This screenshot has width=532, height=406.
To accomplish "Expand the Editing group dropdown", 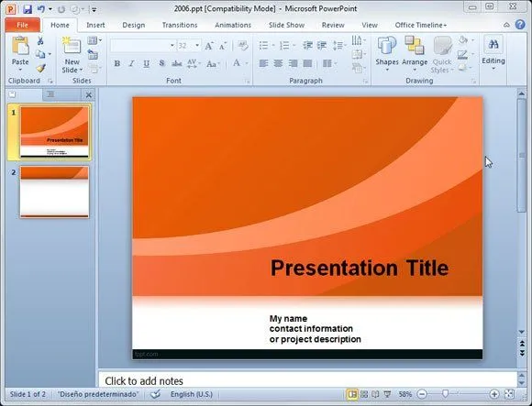I will click(493, 69).
